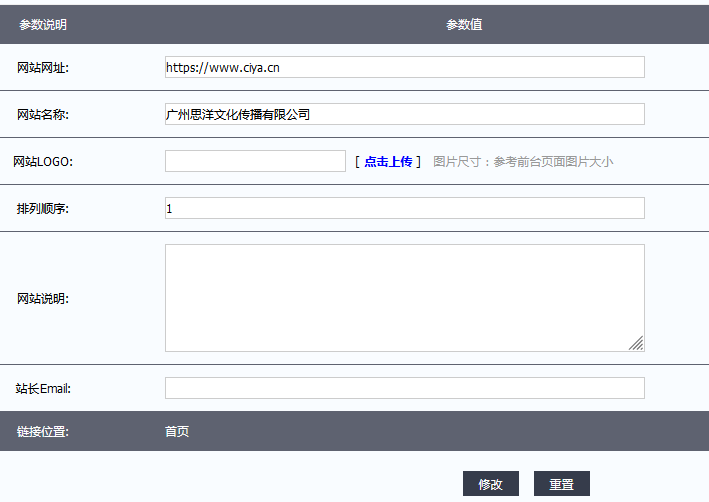Click the 链接位置 label
The width and height of the screenshot is (709, 502).
tap(43, 432)
